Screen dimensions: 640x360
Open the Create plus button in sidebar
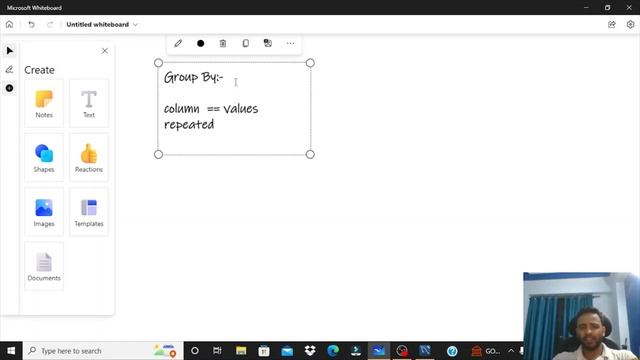point(9,88)
